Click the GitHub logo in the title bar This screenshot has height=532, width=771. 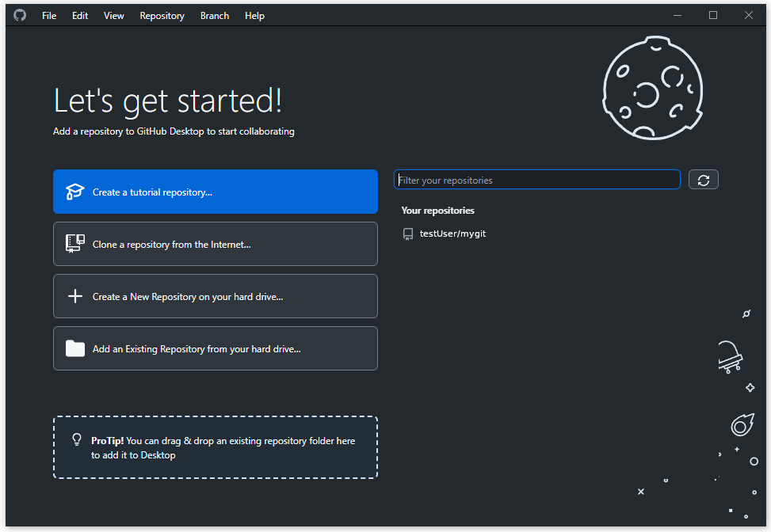point(20,15)
